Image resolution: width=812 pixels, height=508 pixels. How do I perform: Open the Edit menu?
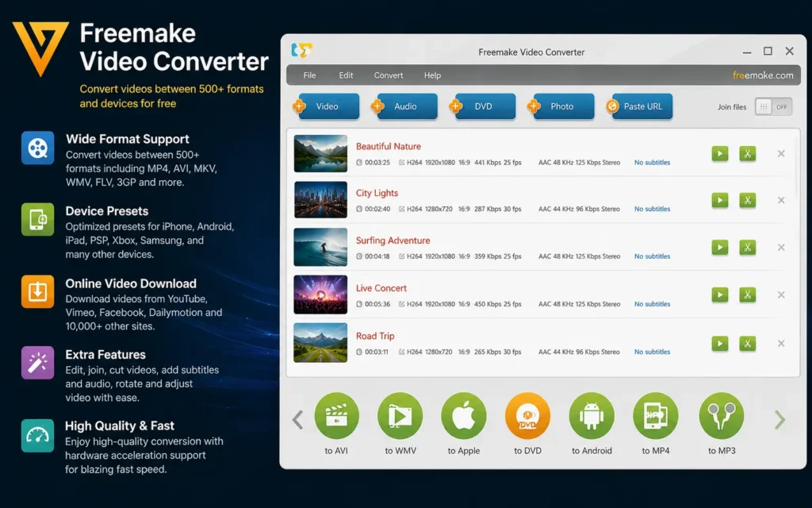click(346, 75)
